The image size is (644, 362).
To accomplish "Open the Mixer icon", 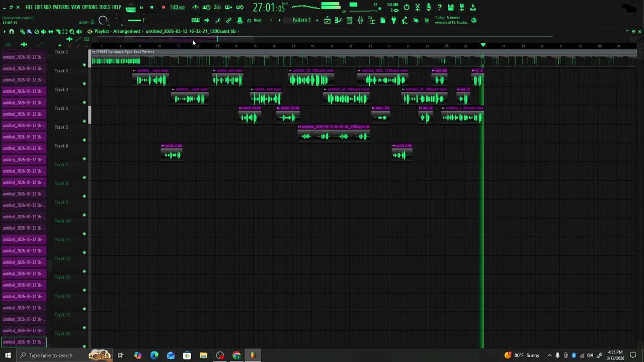I will pos(360,21).
